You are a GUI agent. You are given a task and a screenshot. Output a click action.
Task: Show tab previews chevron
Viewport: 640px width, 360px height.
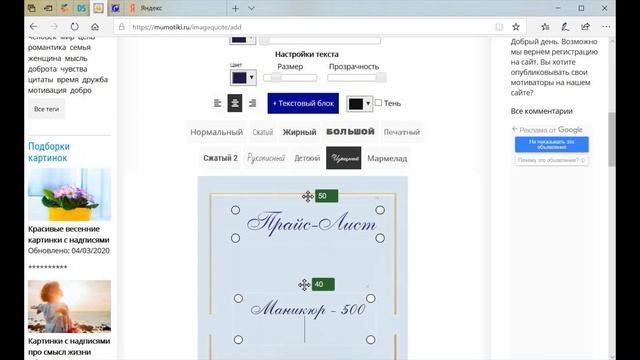click(251, 8)
